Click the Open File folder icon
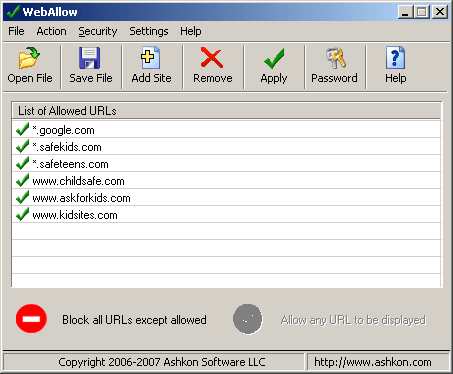453x374 pixels. coord(29,58)
